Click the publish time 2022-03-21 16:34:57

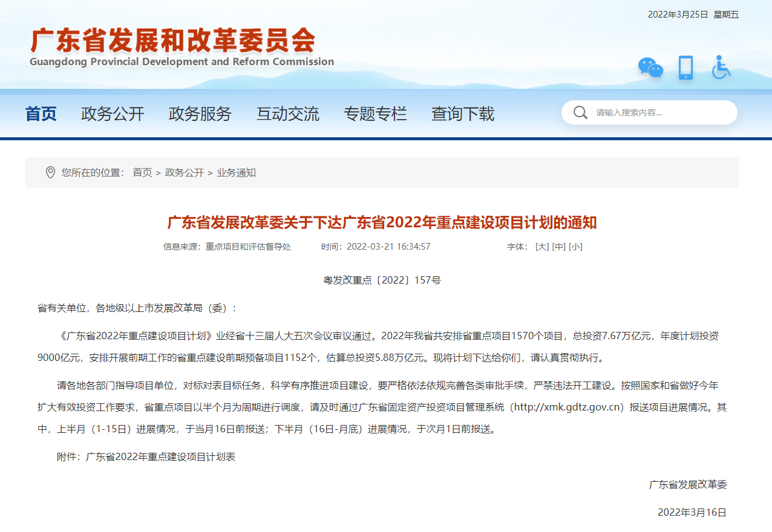click(x=376, y=247)
